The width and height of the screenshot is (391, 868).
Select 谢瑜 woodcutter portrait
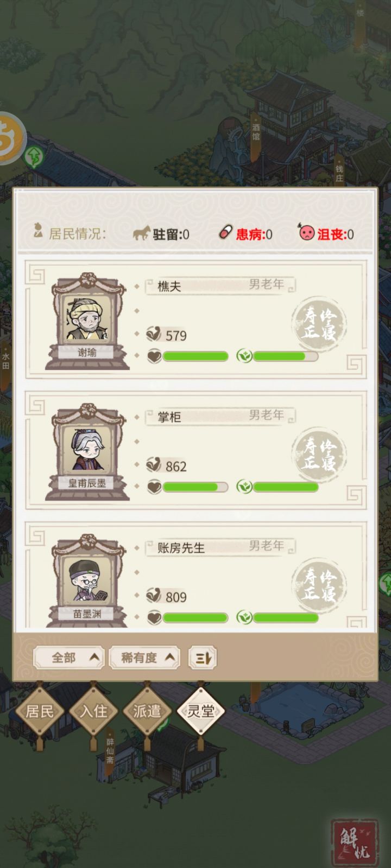pos(87,321)
